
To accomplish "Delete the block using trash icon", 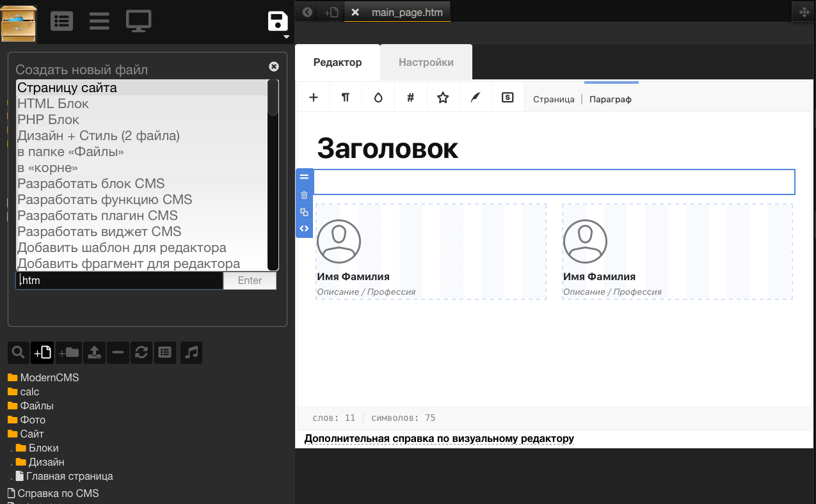I will (304, 195).
